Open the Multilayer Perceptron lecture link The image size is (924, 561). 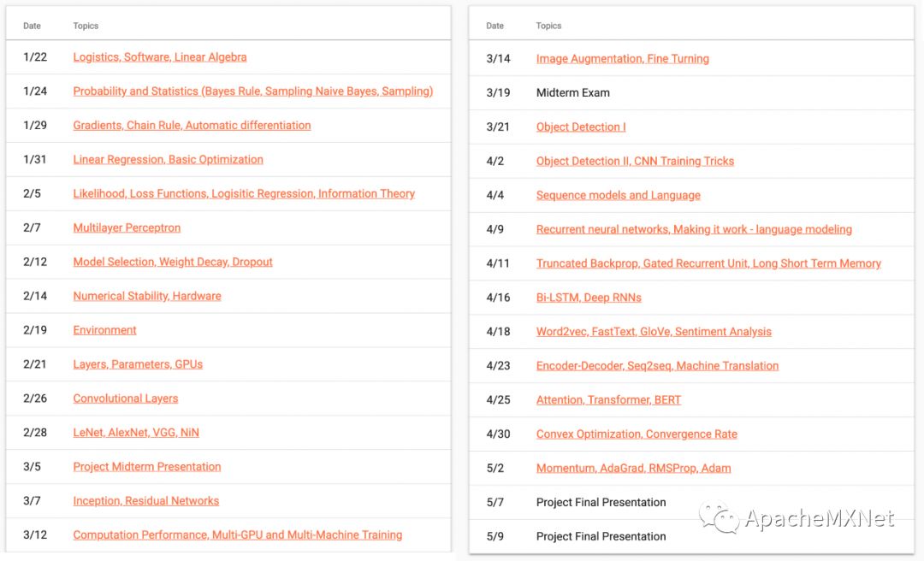[127, 228]
